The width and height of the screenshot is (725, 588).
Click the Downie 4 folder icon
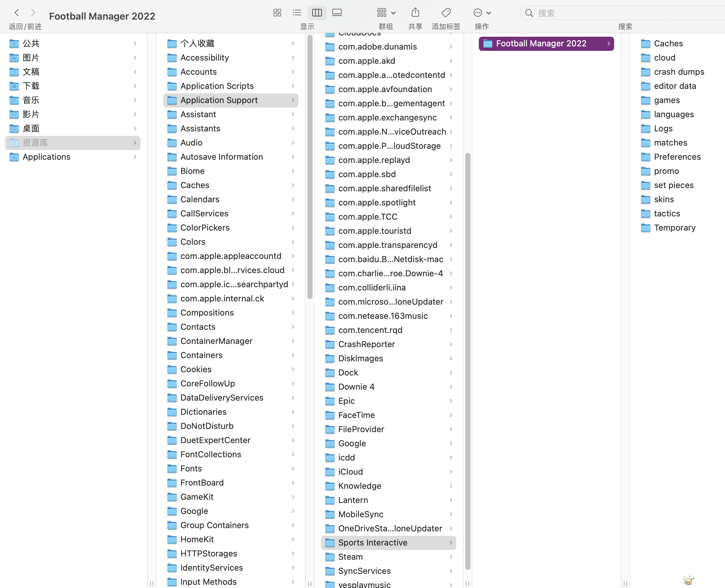tap(330, 387)
